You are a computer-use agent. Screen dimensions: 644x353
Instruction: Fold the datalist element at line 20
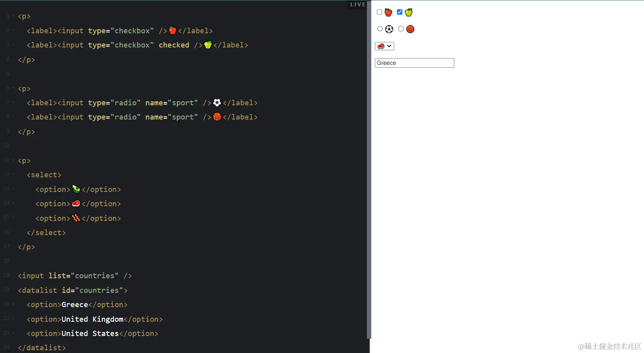point(13,290)
